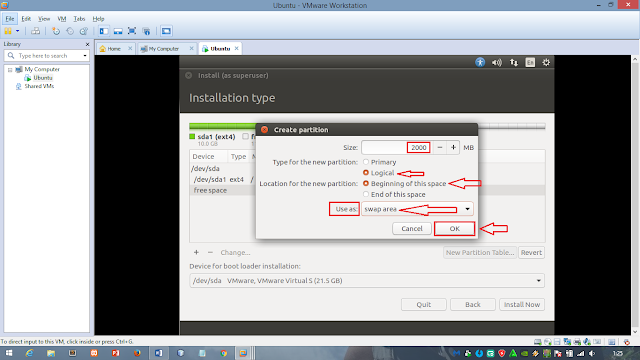Select the free space row in partition table
The image size is (640, 360).
coord(367,190)
